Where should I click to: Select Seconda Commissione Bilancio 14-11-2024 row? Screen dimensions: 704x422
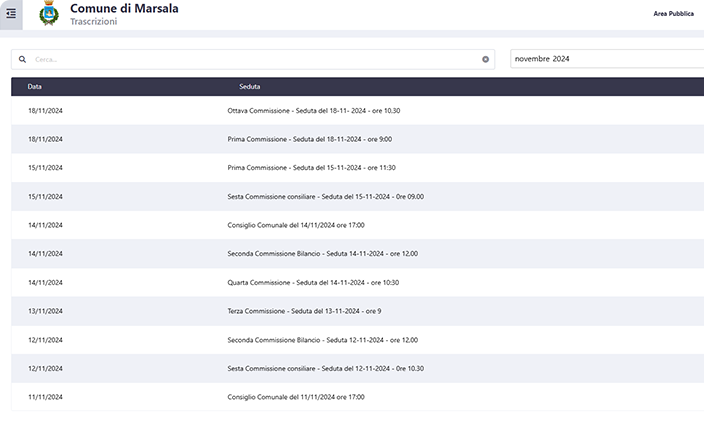pyautogui.click(x=322, y=254)
